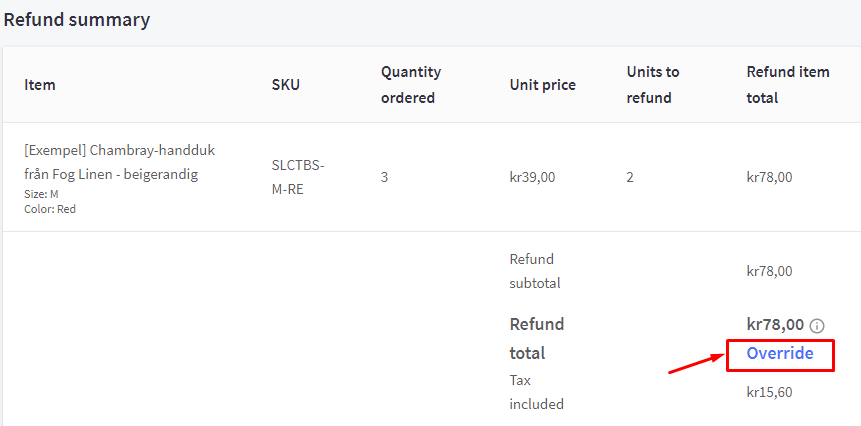Select the Item column header
This screenshot has height=426, width=861.
(x=40, y=85)
